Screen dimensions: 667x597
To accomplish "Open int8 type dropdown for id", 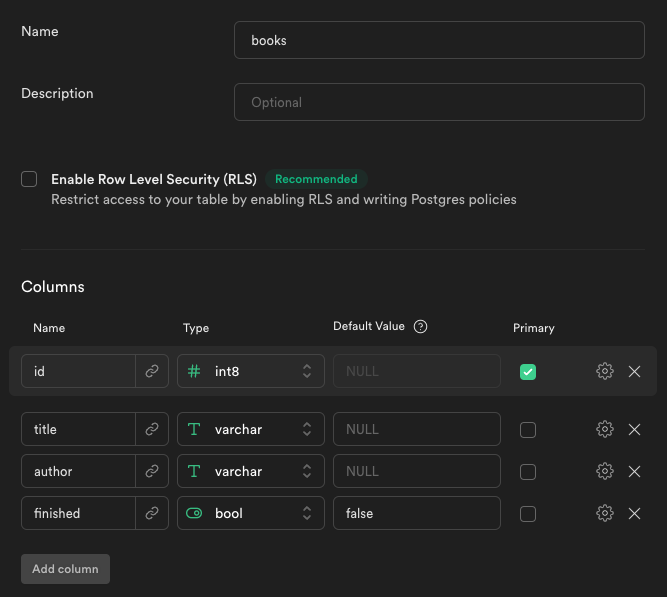I will [251, 371].
